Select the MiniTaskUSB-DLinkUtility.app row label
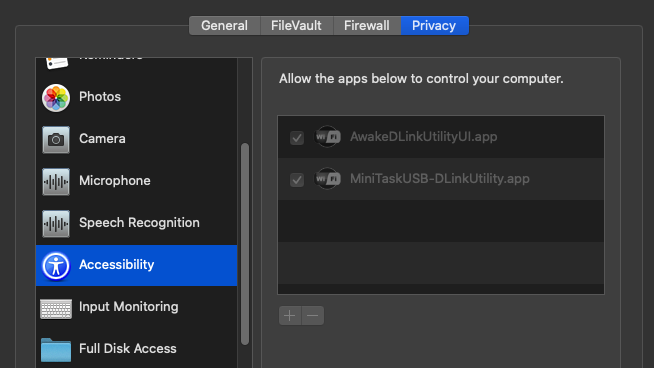 click(x=440, y=179)
